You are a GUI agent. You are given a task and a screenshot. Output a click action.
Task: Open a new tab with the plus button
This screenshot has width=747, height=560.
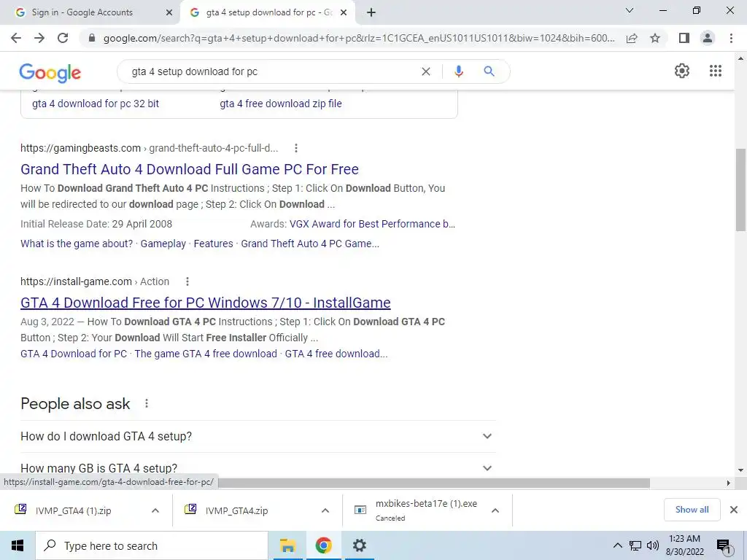pyautogui.click(x=371, y=13)
